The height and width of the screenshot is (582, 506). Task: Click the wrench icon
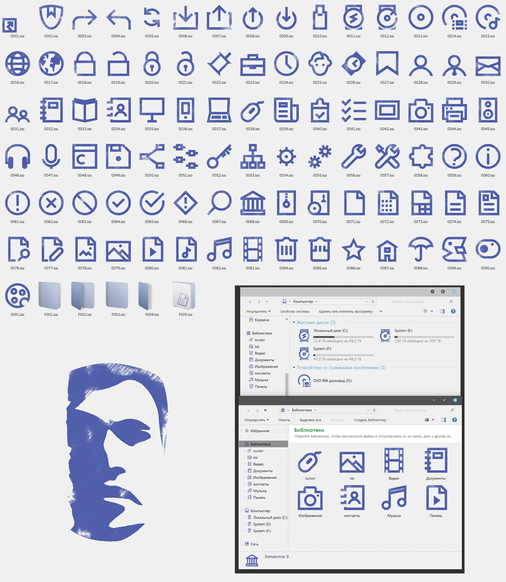353,157
